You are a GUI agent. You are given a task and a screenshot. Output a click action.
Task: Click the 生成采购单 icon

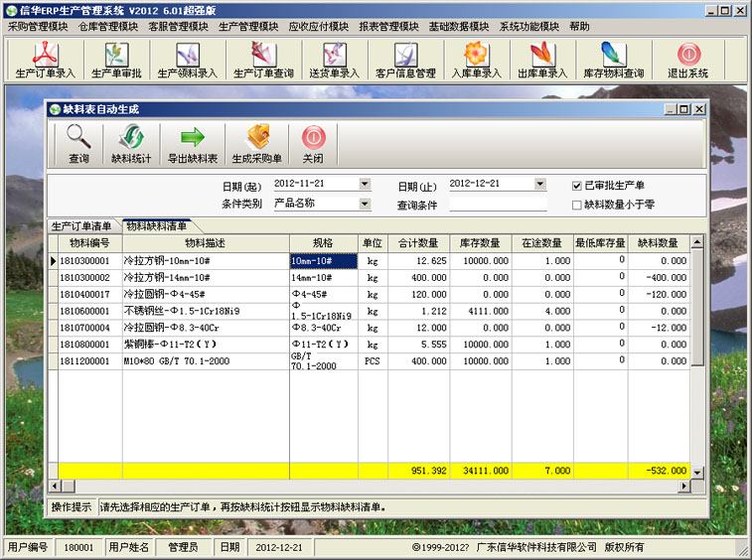coord(257,144)
